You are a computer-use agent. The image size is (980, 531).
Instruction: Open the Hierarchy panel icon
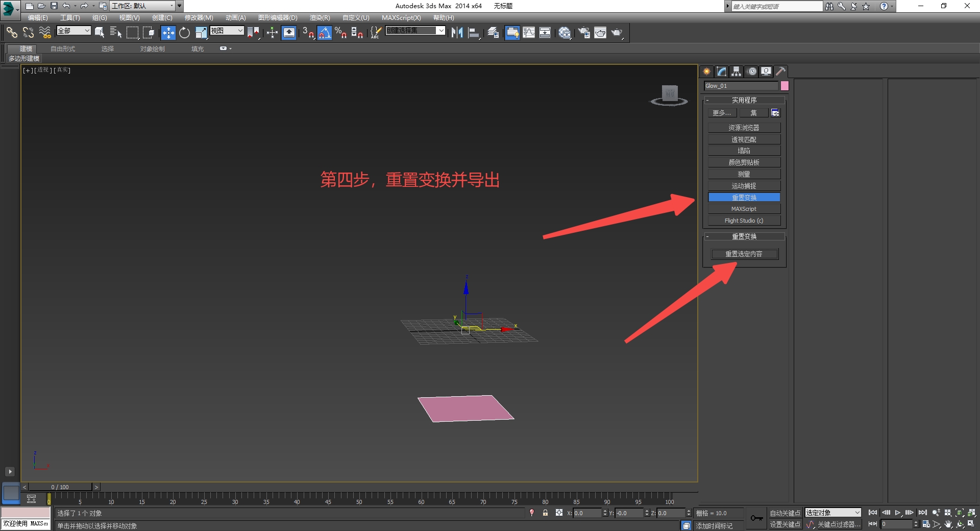tap(737, 71)
